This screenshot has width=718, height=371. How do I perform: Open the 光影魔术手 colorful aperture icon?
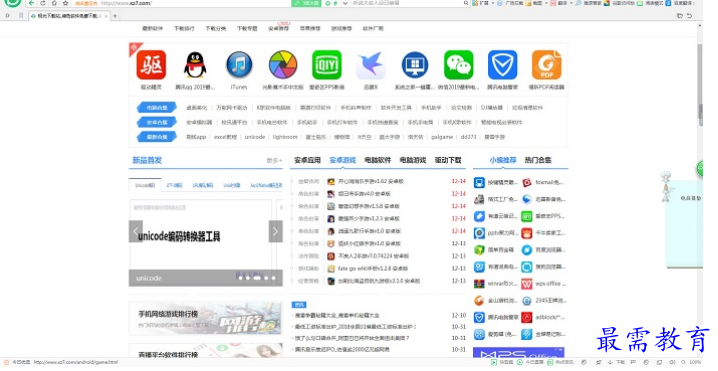[x=283, y=65]
